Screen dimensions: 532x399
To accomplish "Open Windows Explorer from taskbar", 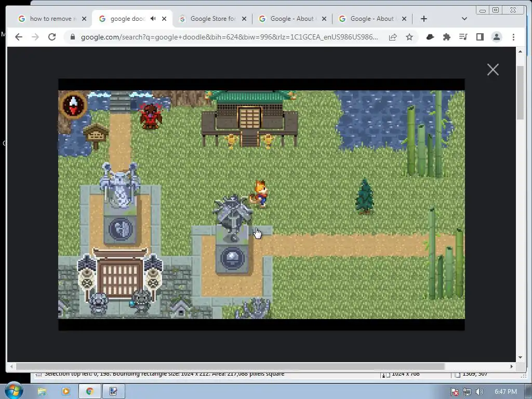I will coord(42,392).
